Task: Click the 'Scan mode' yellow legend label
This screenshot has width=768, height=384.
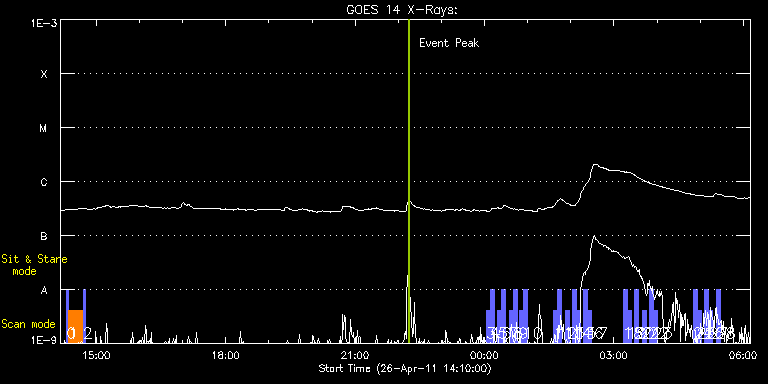Action: [x=28, y=324]
